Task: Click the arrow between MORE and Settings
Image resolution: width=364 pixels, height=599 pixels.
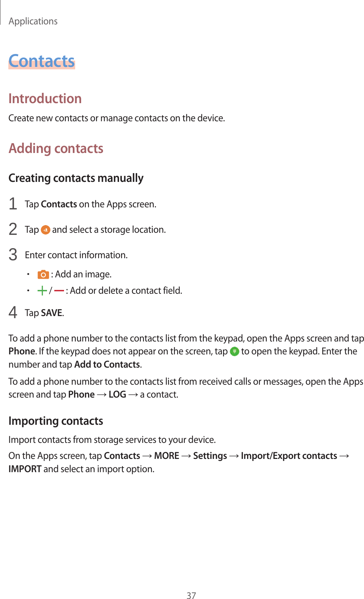Action: click(x=186, y=456)
